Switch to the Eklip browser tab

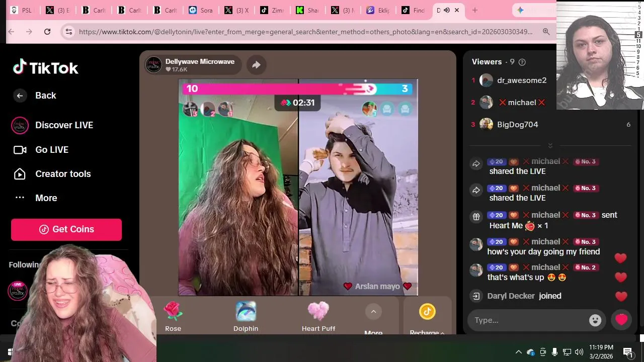(x=378, y=10)
